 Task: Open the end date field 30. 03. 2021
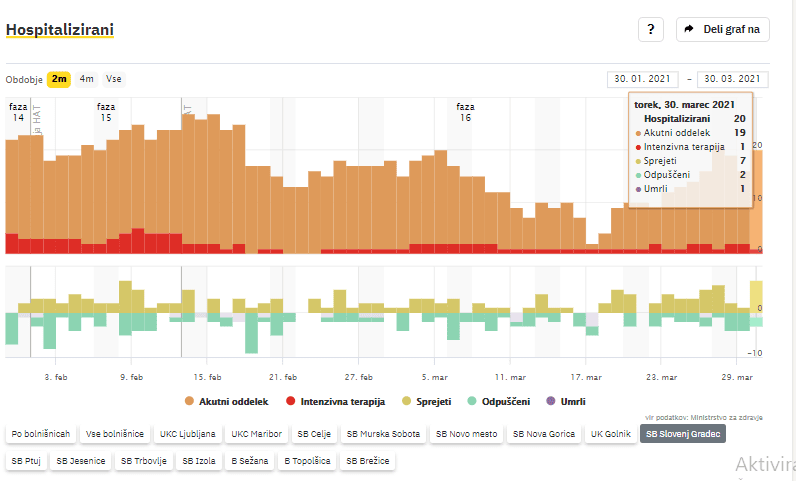point(732,79)
